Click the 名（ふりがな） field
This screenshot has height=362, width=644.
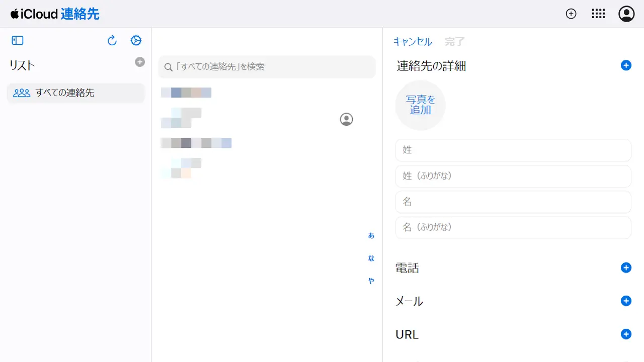coord(513,228)
